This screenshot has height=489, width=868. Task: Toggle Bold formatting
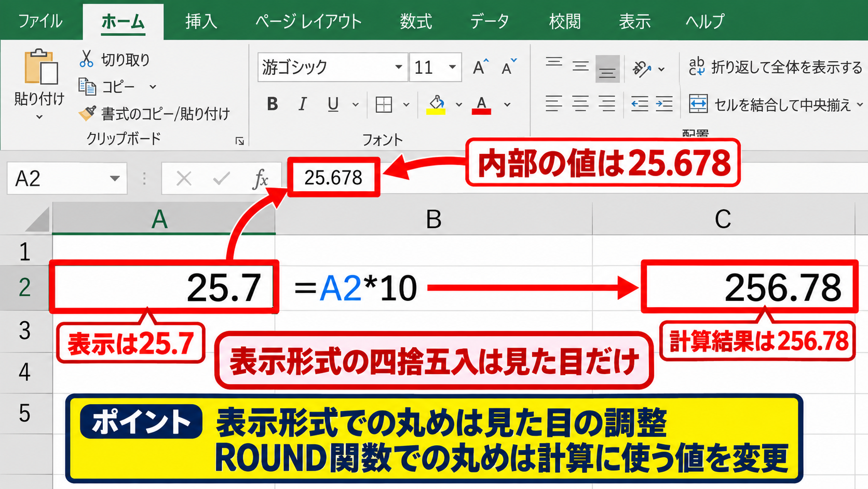pos(272,104)
